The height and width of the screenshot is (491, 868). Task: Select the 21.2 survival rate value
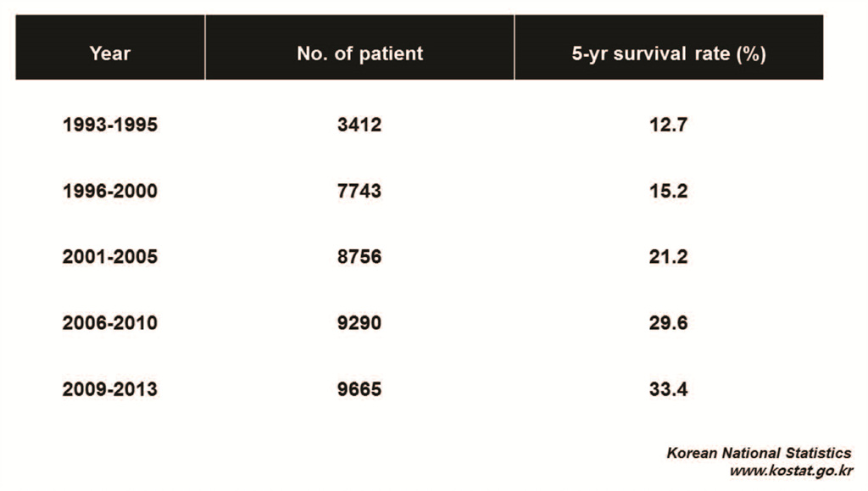tap(669, 257)
